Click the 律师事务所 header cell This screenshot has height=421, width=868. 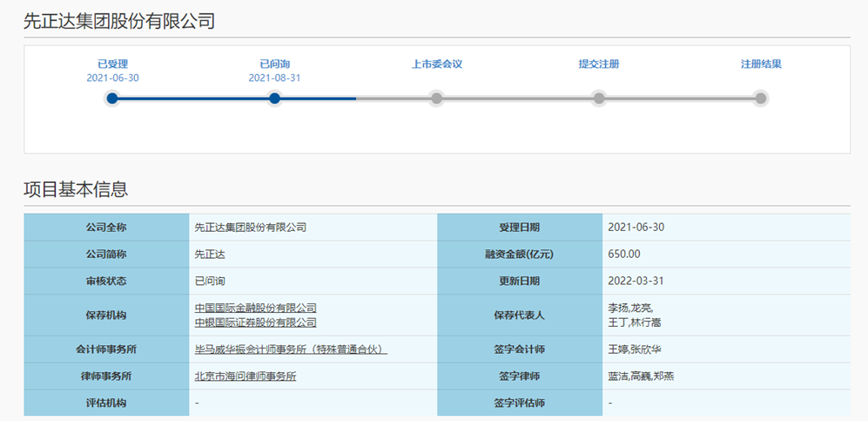(x=106, y=377)
